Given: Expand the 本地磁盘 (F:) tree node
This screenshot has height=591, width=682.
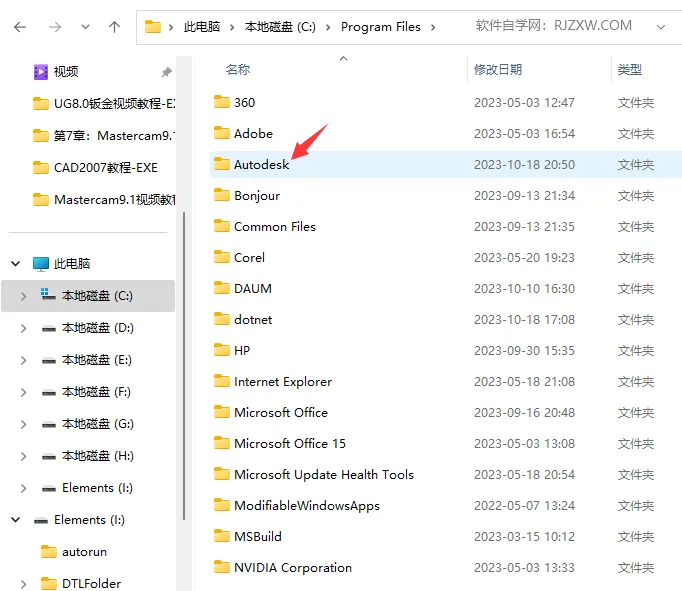Looking at the screenshot, I should coord(23,392).
